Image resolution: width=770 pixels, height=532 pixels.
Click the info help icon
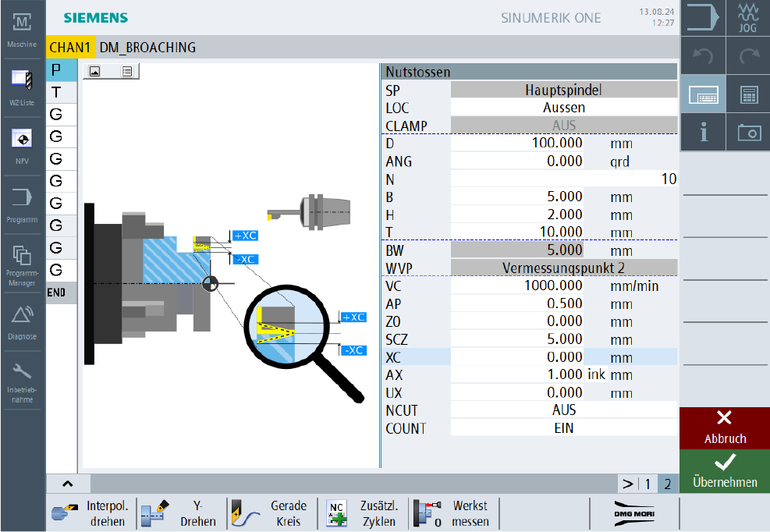point(704,132)
